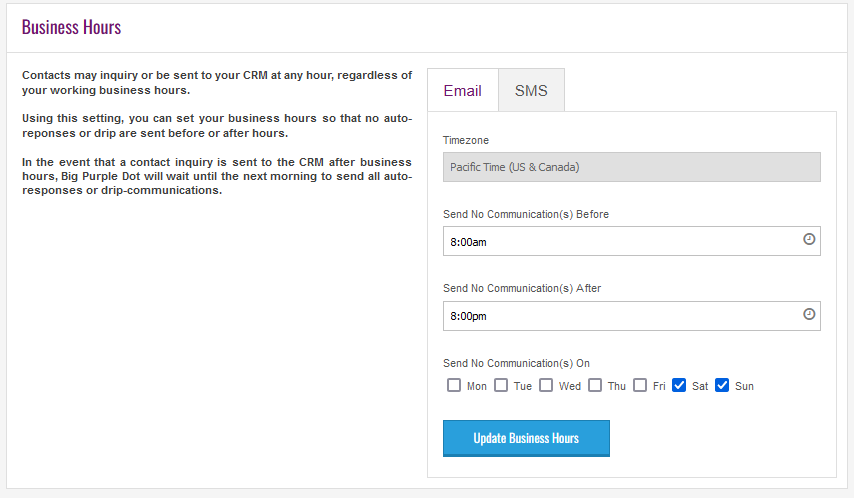This screenshot has height=498, width=854.
Task: Click the Sat day label
Action: pos(700,386)
